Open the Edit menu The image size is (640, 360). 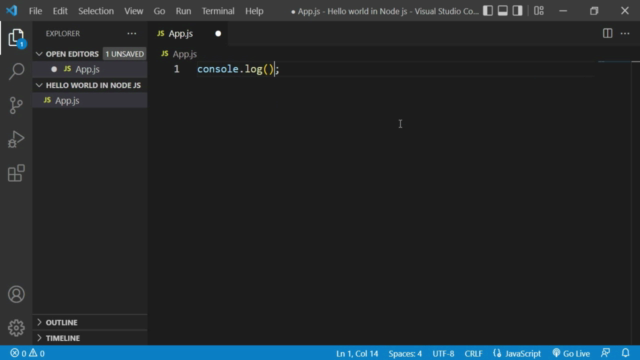60,11
